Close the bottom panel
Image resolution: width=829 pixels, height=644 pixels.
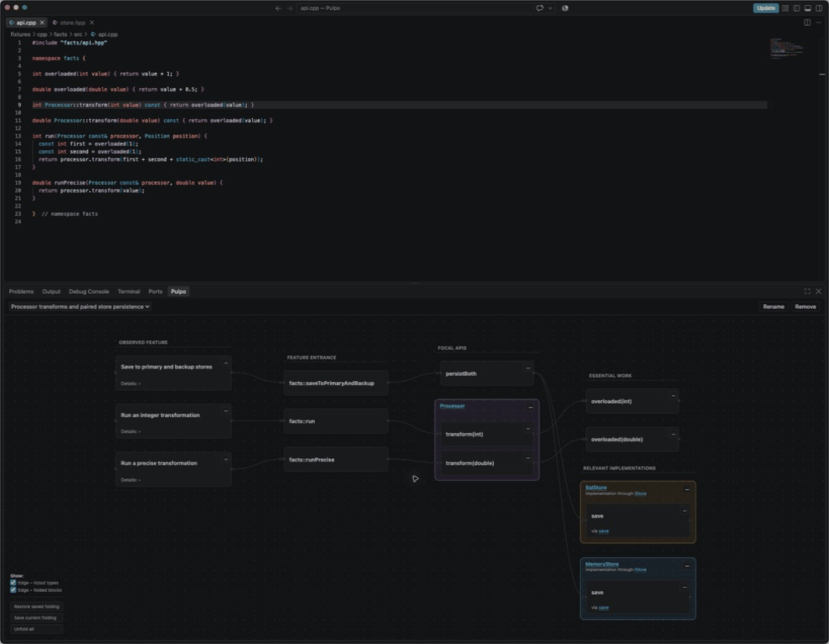pos(818,291)
